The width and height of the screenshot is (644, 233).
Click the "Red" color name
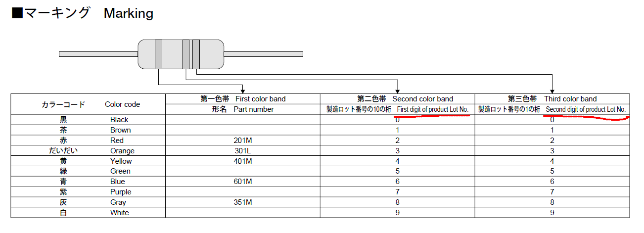pos(117,140)
